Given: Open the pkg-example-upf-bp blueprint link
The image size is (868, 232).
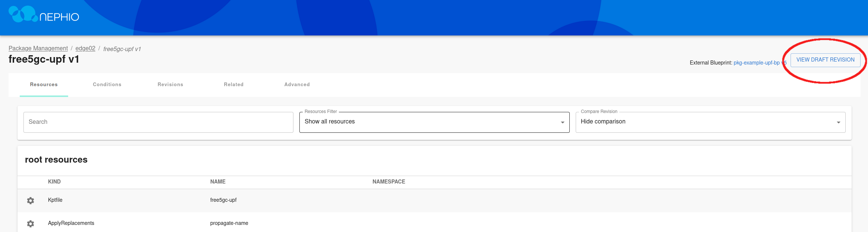Looking at the screenshot, I should pyautogui.click(x=756, y=63).
